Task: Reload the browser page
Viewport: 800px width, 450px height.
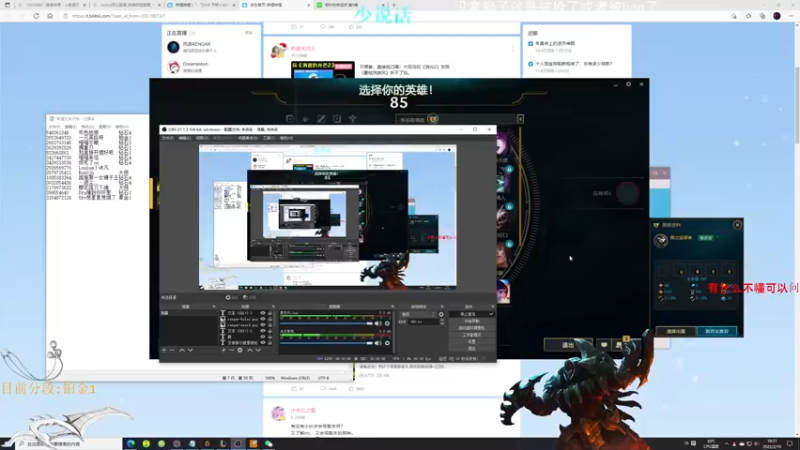Action: coord(36,16)
